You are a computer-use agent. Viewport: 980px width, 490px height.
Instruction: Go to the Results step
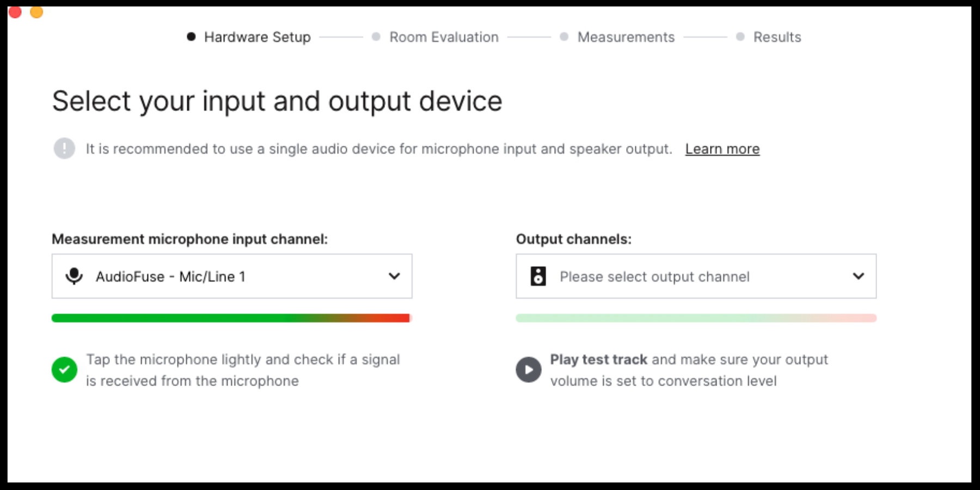coord(777,37)
